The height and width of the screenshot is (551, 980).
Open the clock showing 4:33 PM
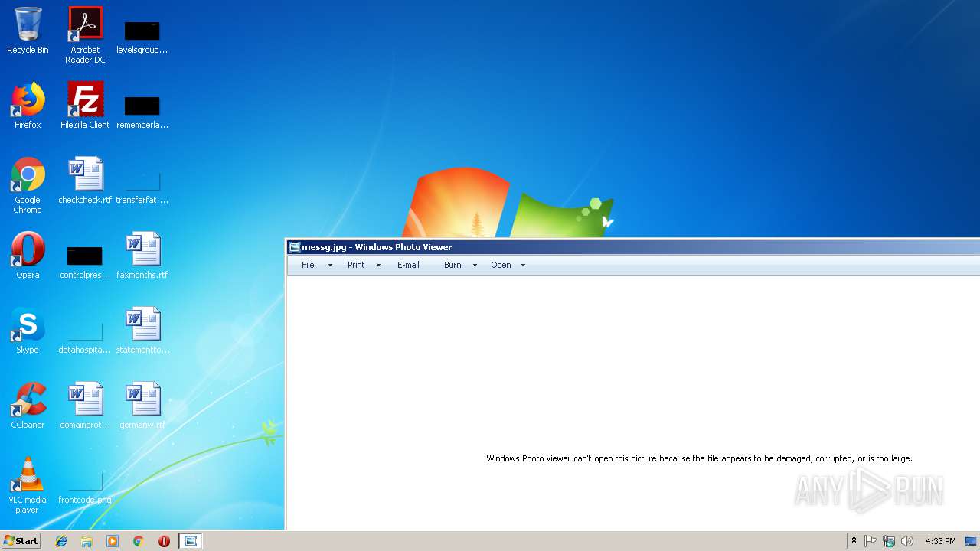click(x=940, y=541)
